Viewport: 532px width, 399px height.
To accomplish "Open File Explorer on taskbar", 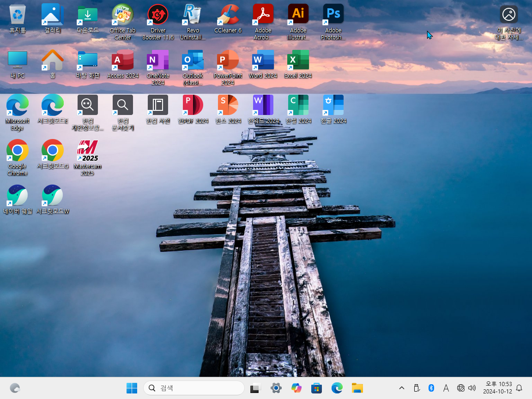I will point(357,388).
